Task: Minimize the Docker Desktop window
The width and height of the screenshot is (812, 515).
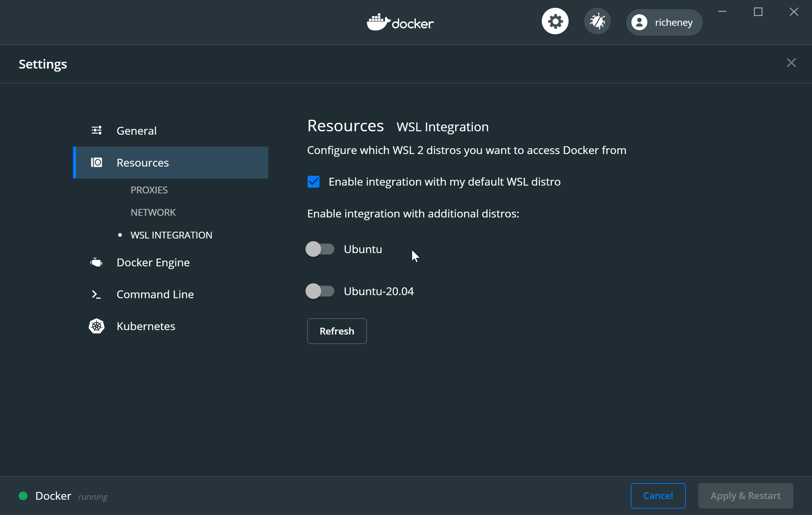Action: [722, 12]
